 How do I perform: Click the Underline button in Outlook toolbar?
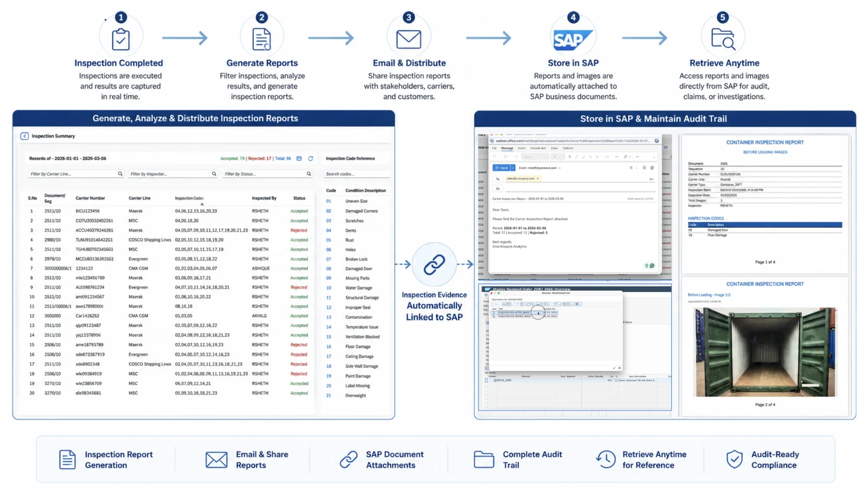pyautogui.click(x=584, y=157)
